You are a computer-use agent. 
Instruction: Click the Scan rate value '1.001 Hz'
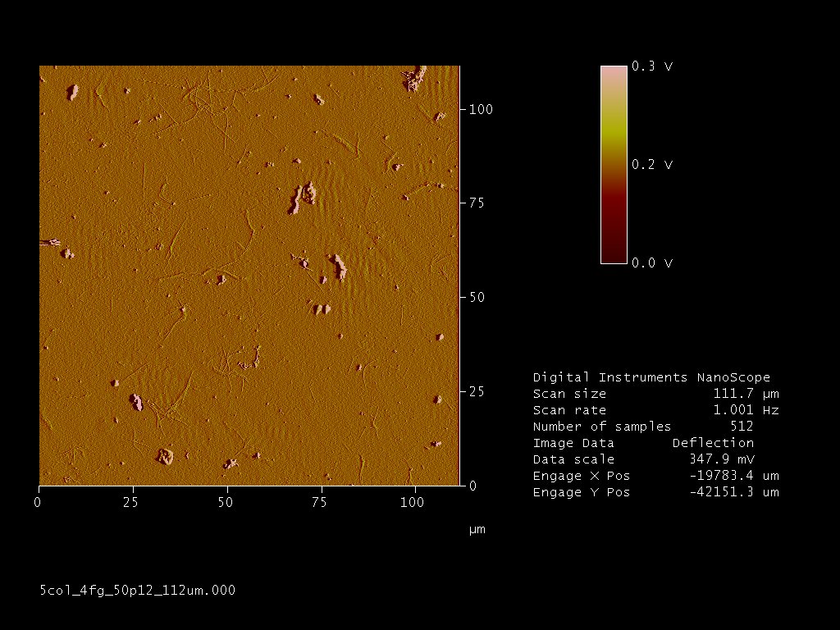746,410
